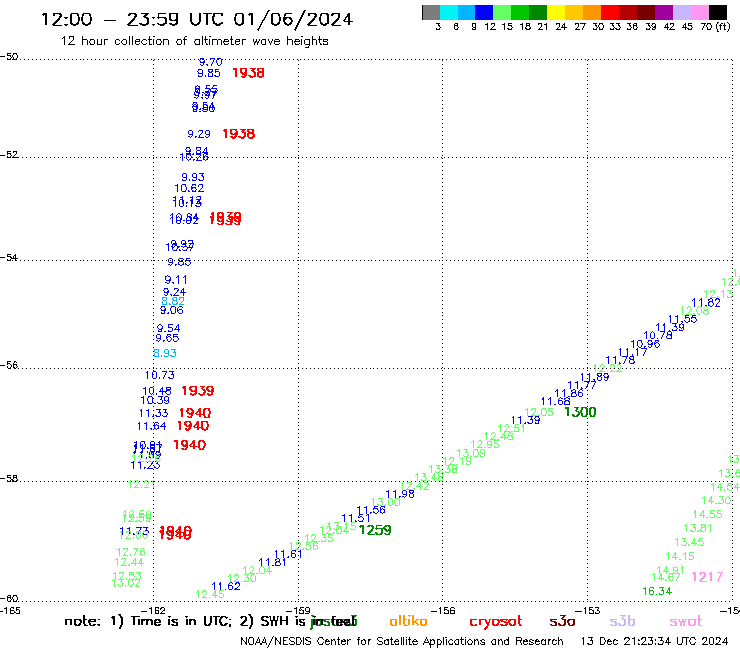This screenshot has width=740, height=650.
Task: Select the 14.15 wave height reading
Action: tap(680, 557)
